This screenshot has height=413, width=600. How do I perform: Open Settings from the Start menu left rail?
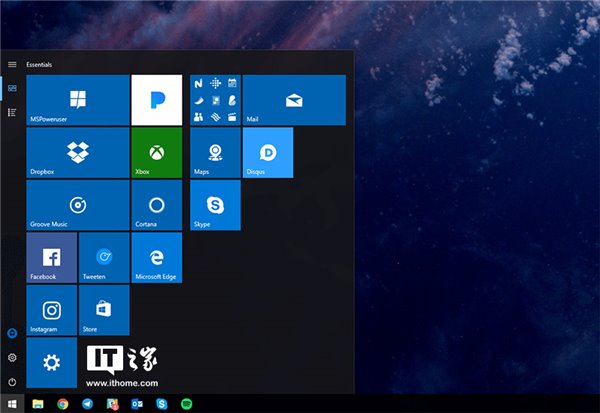pyautogui.click(x=12, y=357)
